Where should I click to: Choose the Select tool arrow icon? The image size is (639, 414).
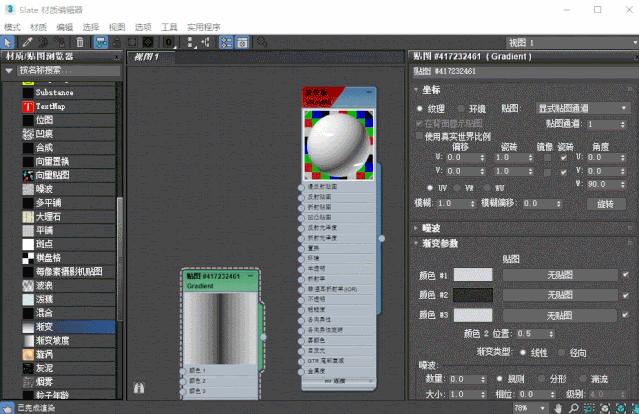click(x=7, y=42)
